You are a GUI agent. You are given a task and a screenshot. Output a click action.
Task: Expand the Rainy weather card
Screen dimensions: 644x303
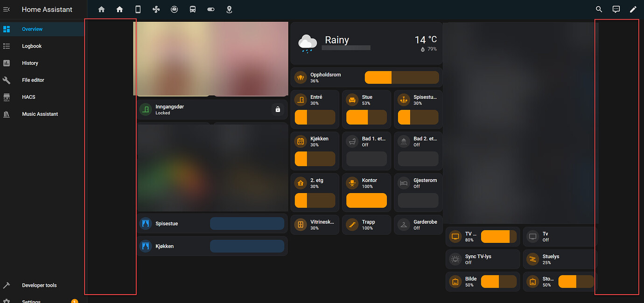coord(366,42)
